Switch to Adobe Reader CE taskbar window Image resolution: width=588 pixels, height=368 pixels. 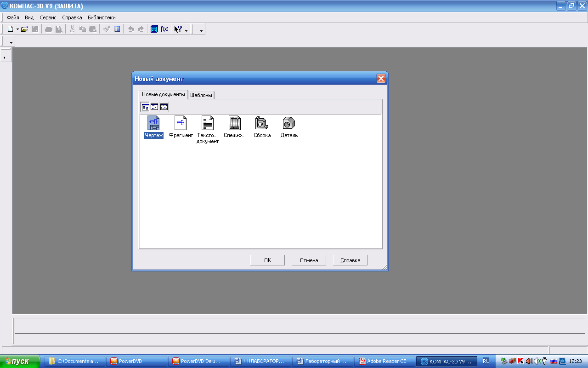coord(384,361)
